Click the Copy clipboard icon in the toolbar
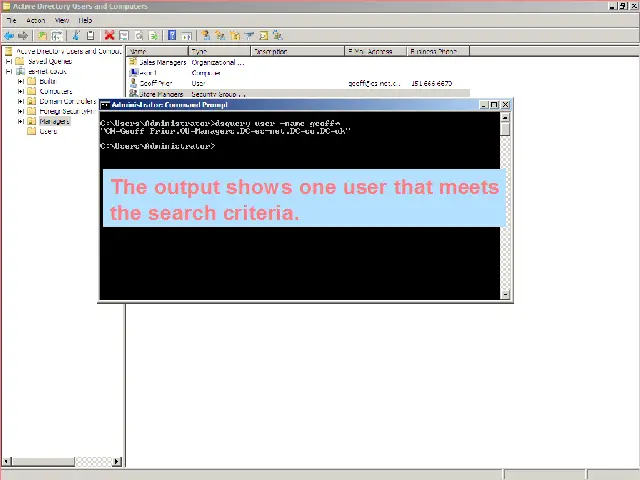Viewport: 640px width, 480px height. point(91,36)
